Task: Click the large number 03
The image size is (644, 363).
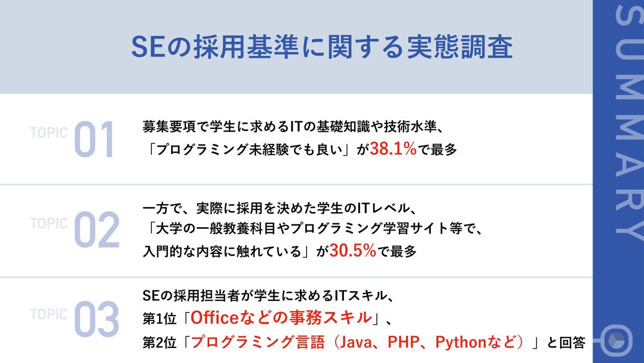Action: tap(97, 321)
